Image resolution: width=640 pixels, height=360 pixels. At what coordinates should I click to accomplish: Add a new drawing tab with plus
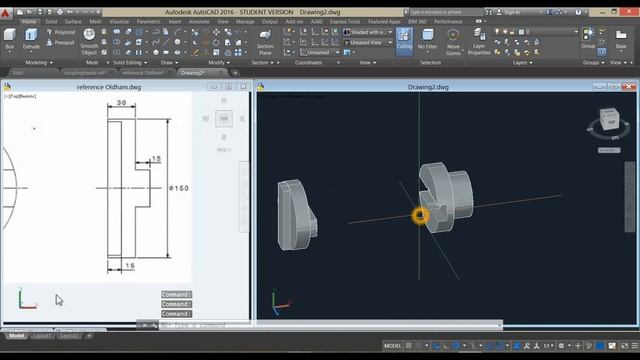coord(235,73)
